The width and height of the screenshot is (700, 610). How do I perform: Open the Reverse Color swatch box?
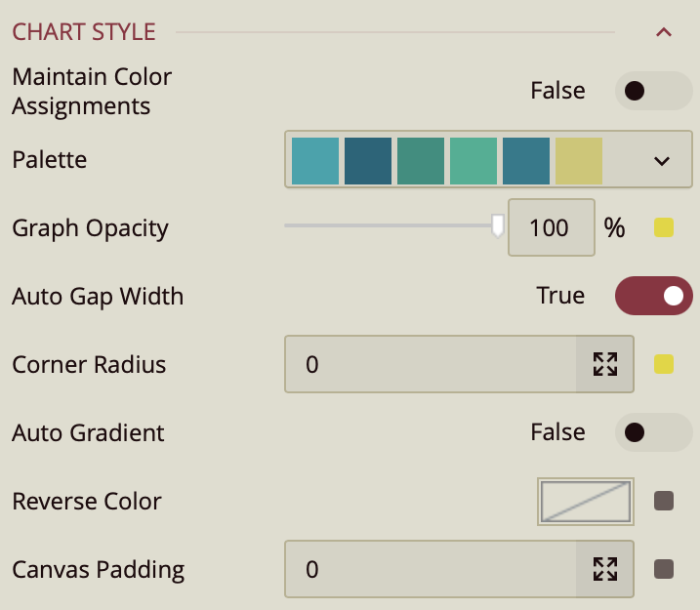(x=586, y=502)
